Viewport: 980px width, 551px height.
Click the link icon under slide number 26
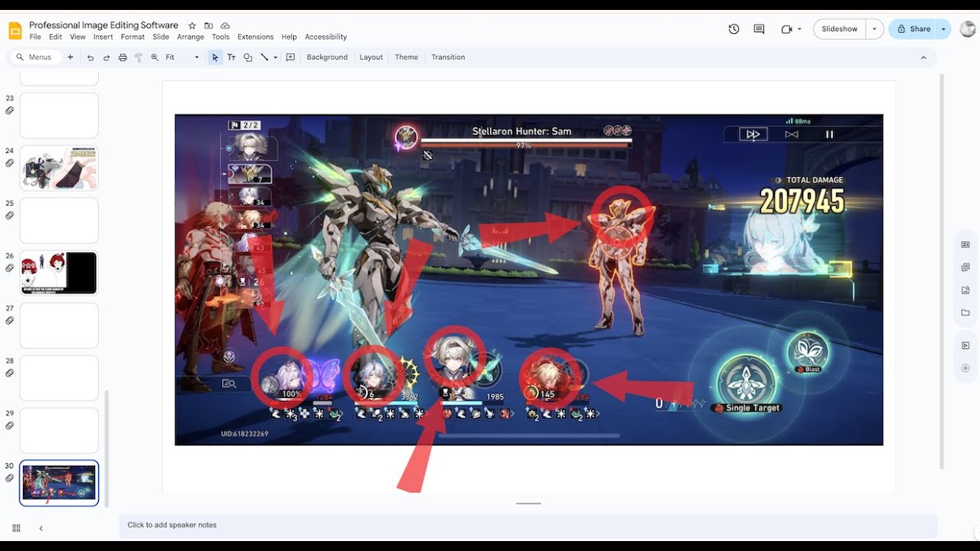pos(10,268)
